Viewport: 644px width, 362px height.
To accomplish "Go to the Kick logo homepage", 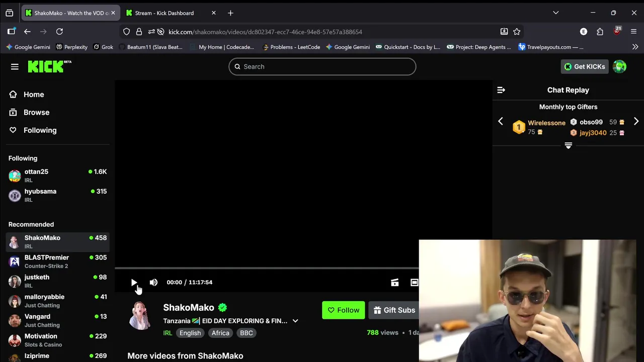I will (49, 66).
